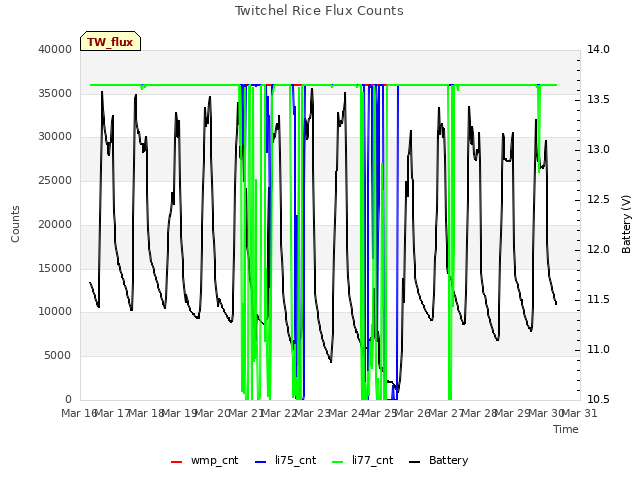Click the 11.5 battery axis tick label

click(598, 300)
